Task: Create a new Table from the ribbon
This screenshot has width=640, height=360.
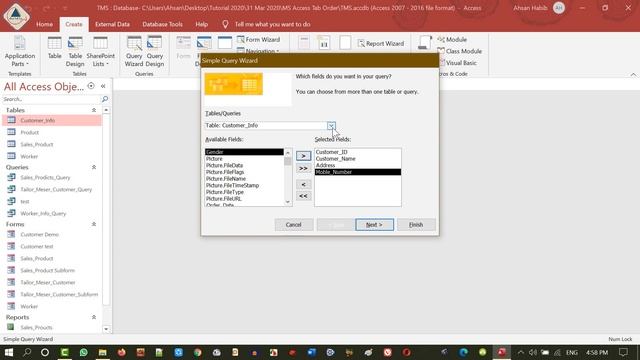Action: pos(54,48)
